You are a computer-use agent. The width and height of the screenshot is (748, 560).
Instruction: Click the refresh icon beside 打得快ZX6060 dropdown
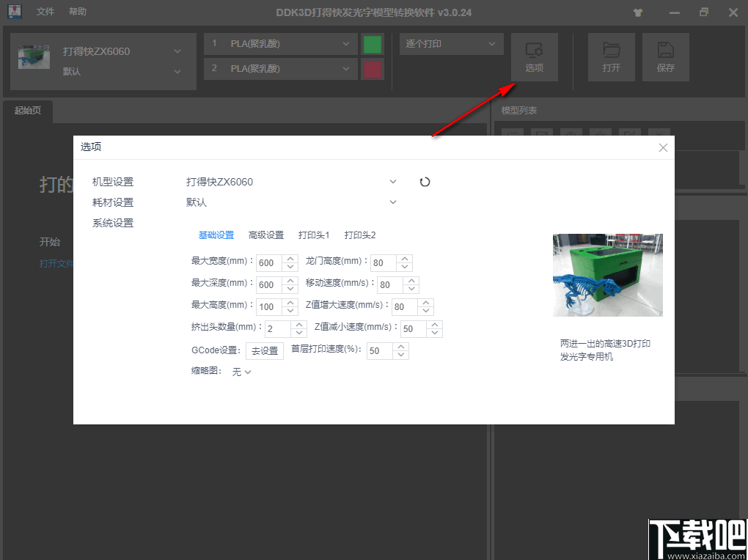click(x=425, y=181)
